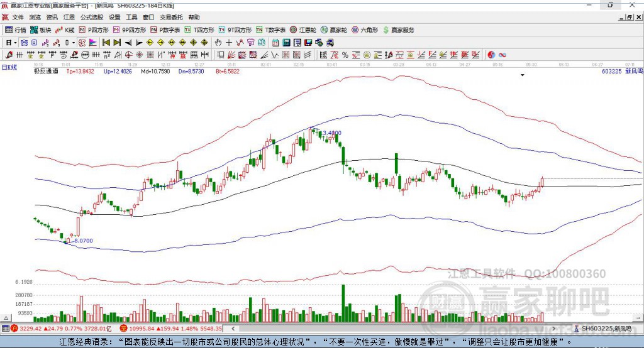The image size is (644, 348).
Task: Open the 公式选股 menu
Action: coord(92,17)
